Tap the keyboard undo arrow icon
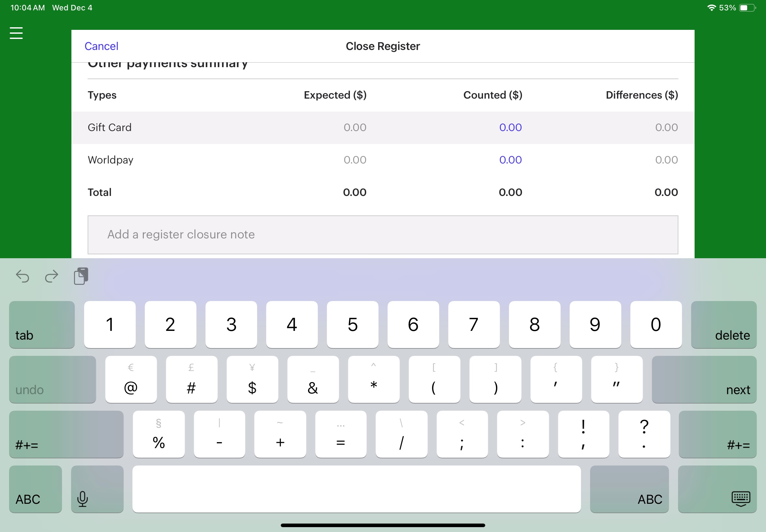 pyautogui.click(x=22, y=276)
